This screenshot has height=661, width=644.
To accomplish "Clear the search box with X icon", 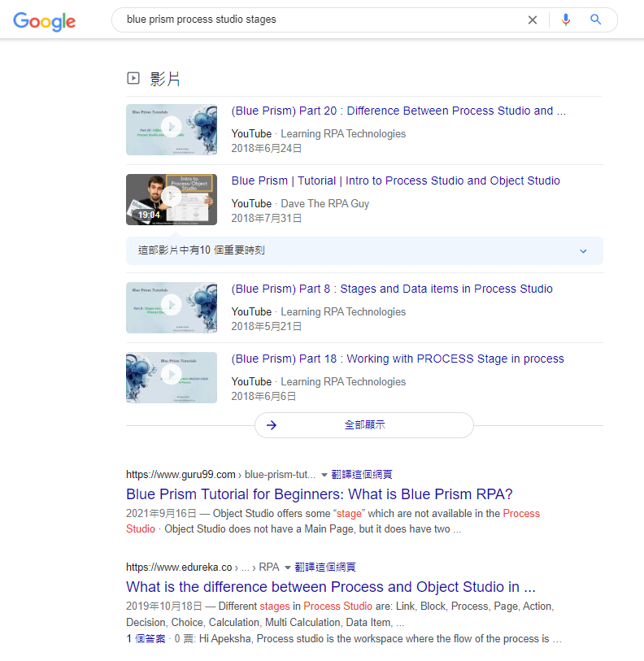I will pyautogui.click(x=533, y=20).
